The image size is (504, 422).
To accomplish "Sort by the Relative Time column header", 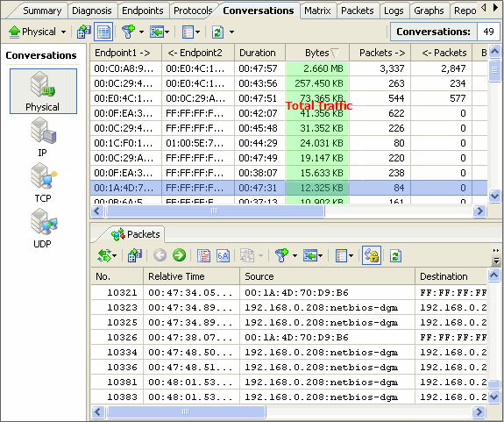I will pos(192,276).
